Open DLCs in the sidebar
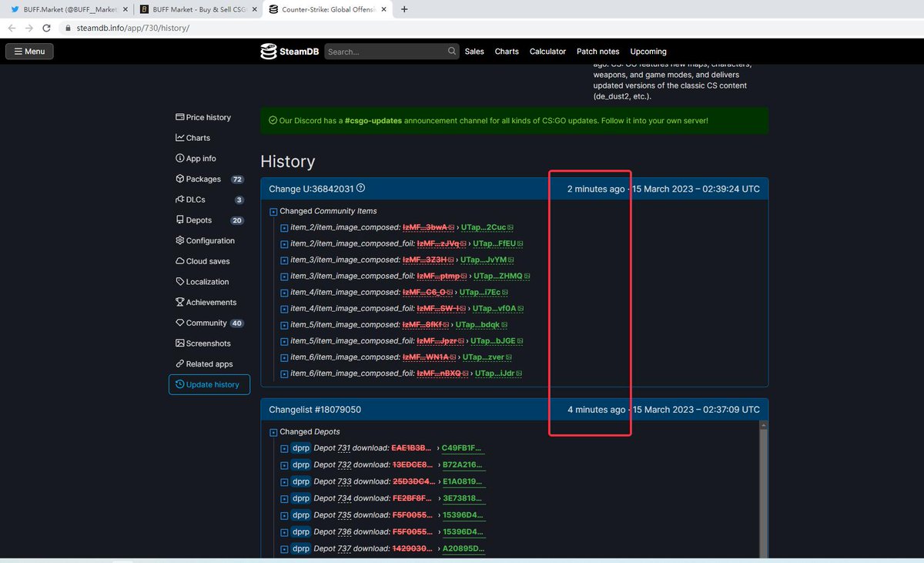This screenshot has height=563, width=924. 209,199
